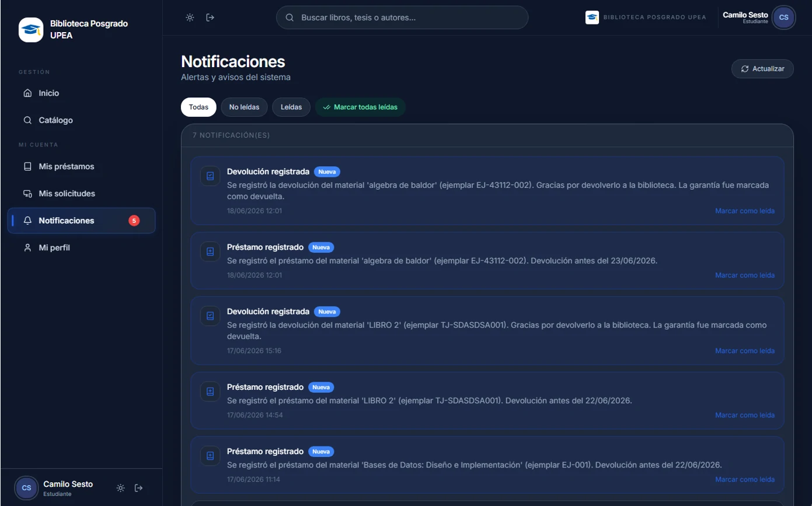Screen dimensions: 812x506
Task: Toggle theme with top bar sun icon
Action: pos(190,18)
